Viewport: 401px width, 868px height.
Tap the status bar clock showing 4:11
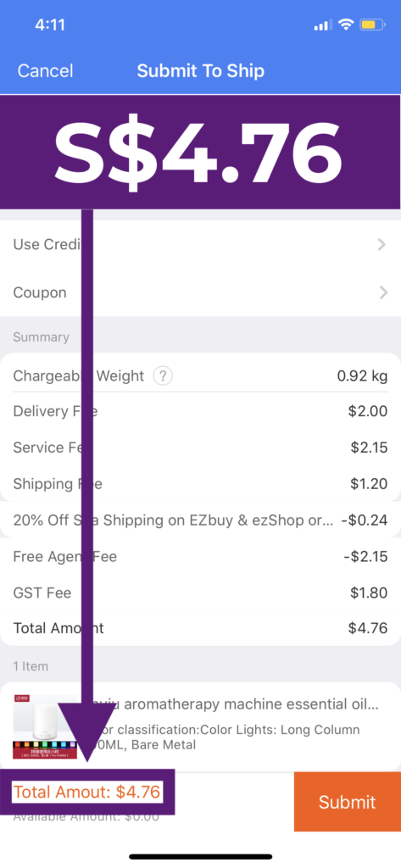pyautogui.click(x=50, y=25)
